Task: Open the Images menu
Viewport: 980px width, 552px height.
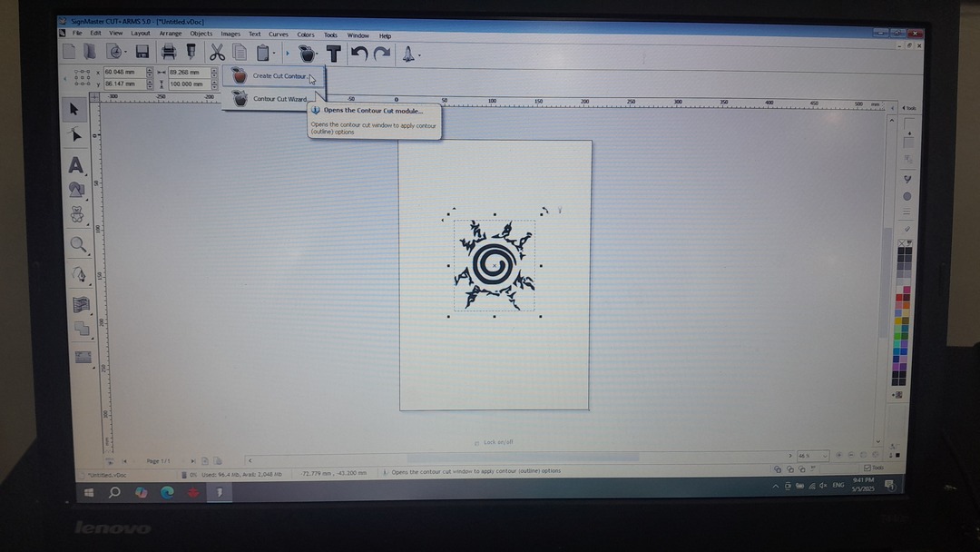Action: [x=230, y=34]
